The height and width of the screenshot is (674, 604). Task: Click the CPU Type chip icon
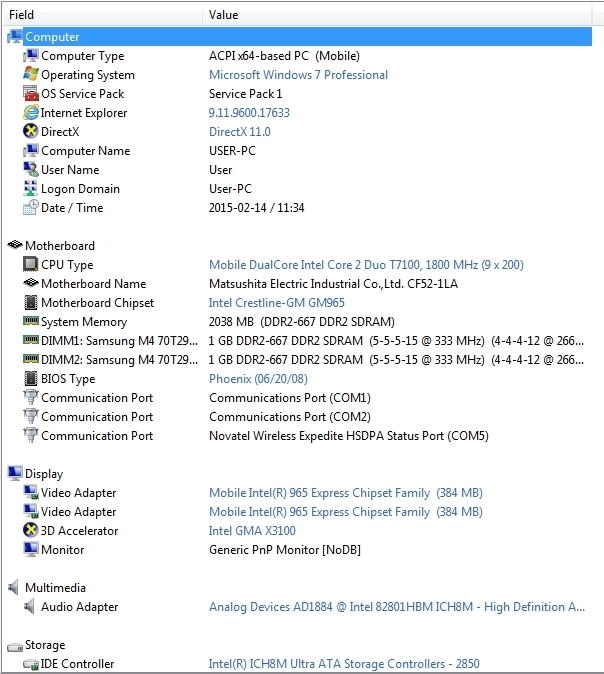(x=31, y=264)
